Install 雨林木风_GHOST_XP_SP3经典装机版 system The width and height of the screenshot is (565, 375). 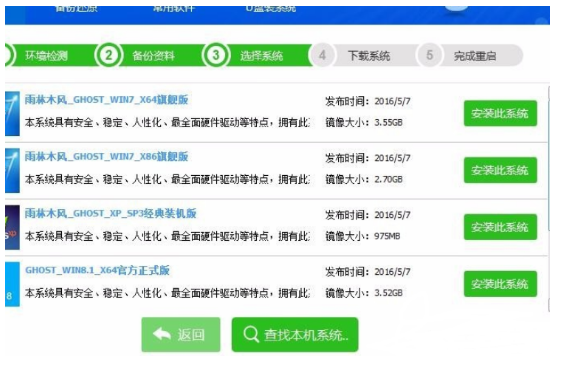(x=500, y=227)
